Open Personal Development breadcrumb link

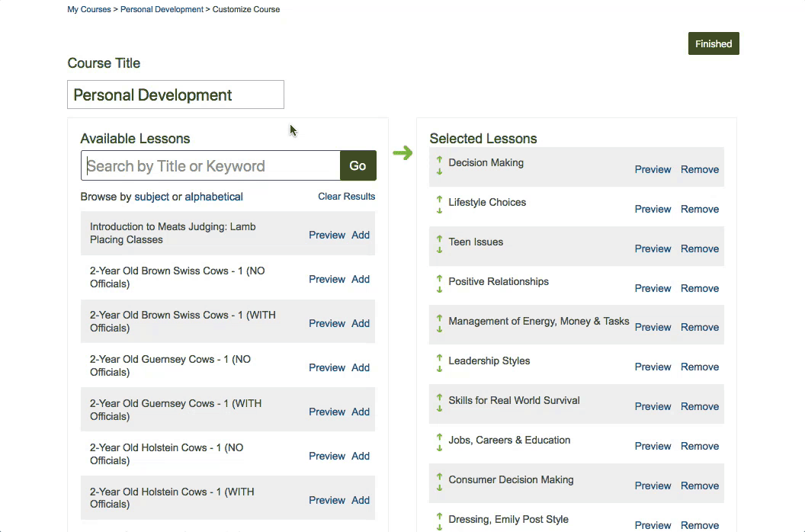(x=162, y=9)
